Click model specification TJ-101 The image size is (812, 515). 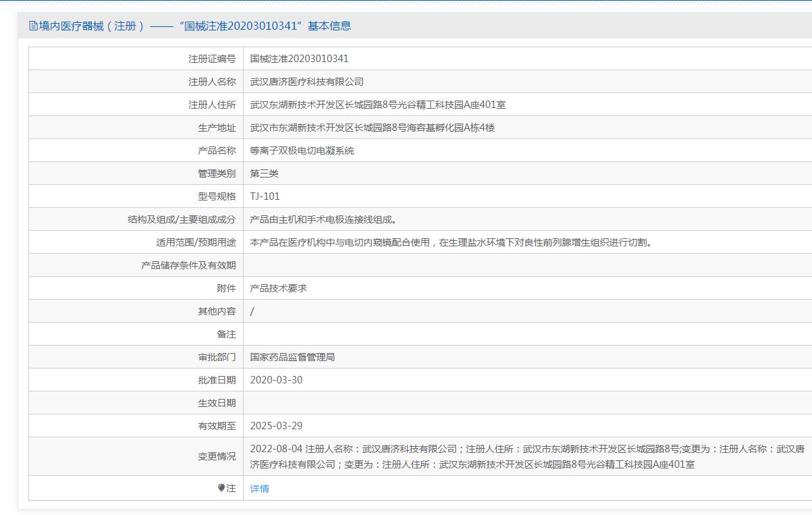pos(265,196)
